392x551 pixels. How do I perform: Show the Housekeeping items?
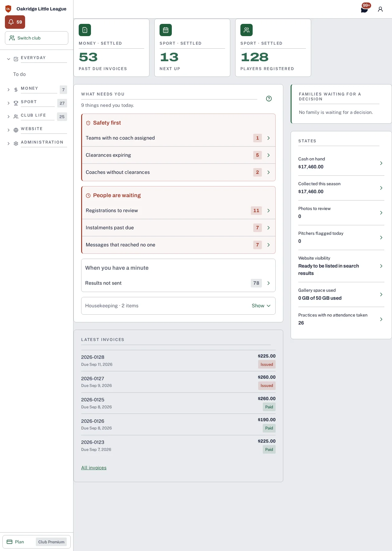click(x=261, y=306)
